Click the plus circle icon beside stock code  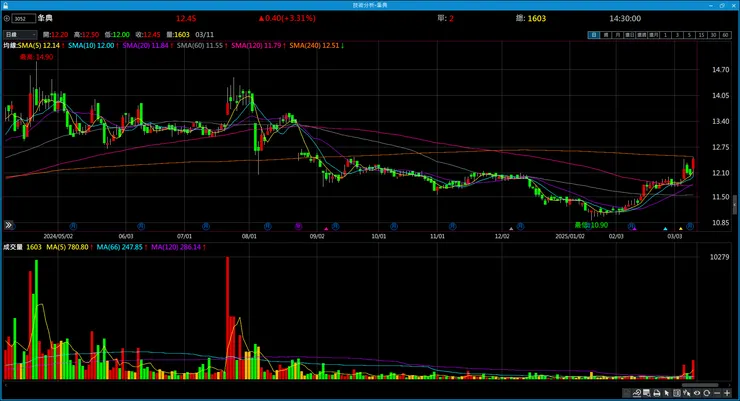tap(7, 18)
